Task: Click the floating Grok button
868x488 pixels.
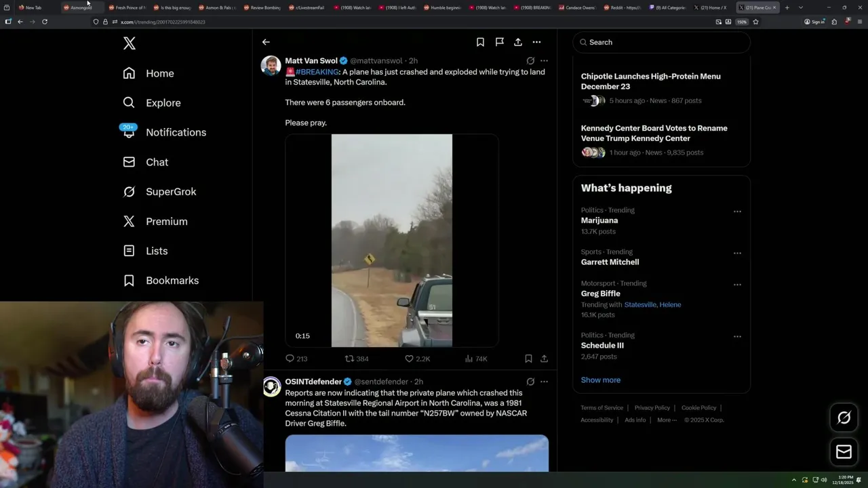Action: coord(844,418)
